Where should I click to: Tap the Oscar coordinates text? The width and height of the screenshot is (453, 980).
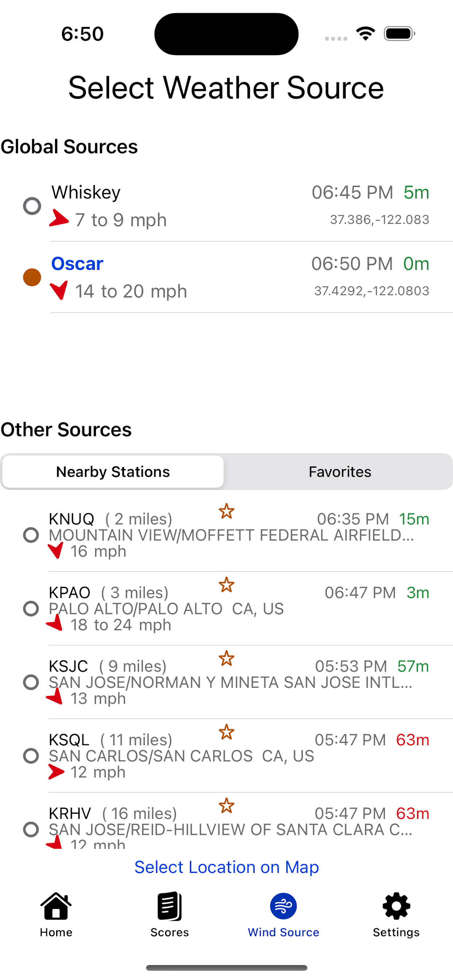pyautogui.click(x=372, y=291)
